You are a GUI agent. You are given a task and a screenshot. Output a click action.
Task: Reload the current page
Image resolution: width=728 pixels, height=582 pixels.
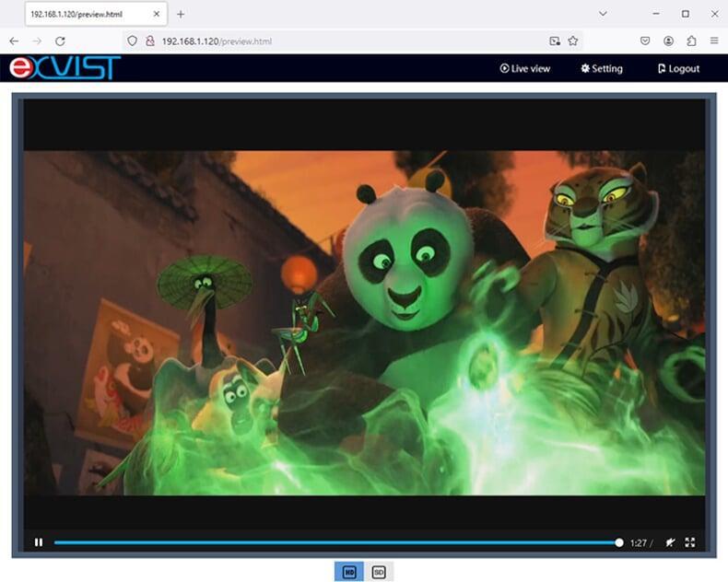[60, 41]
